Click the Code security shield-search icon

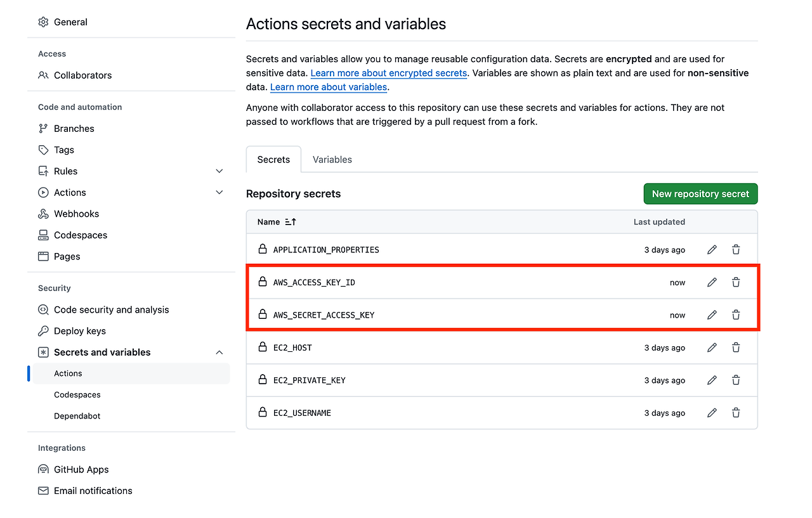coord(43,309)
